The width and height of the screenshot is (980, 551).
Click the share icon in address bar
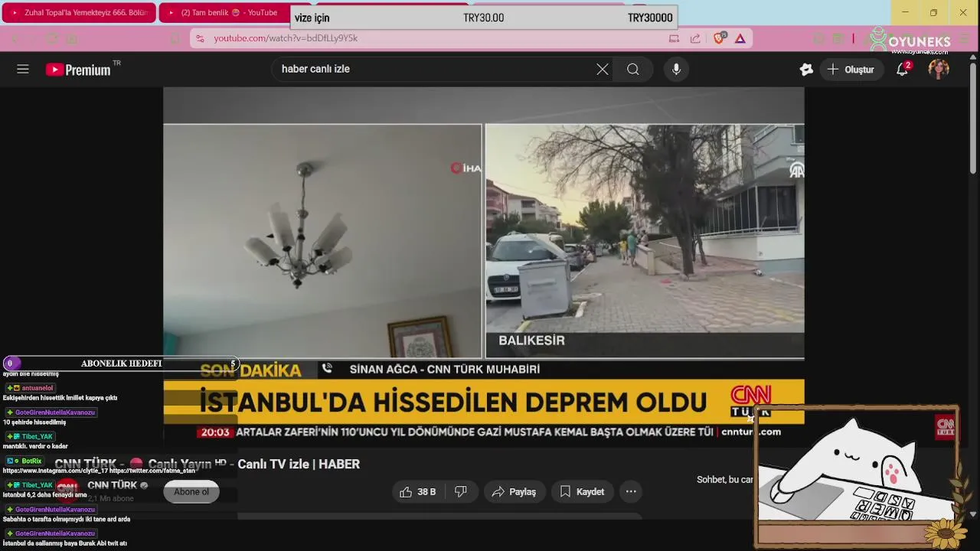point(695,38)
